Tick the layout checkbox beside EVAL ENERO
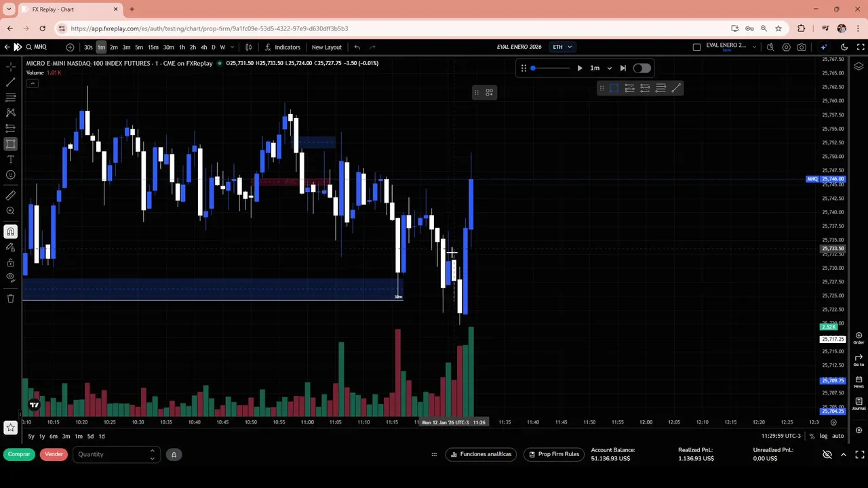Image resolution: width=868 pixels, height=488 pixels. tap(696, 47)
